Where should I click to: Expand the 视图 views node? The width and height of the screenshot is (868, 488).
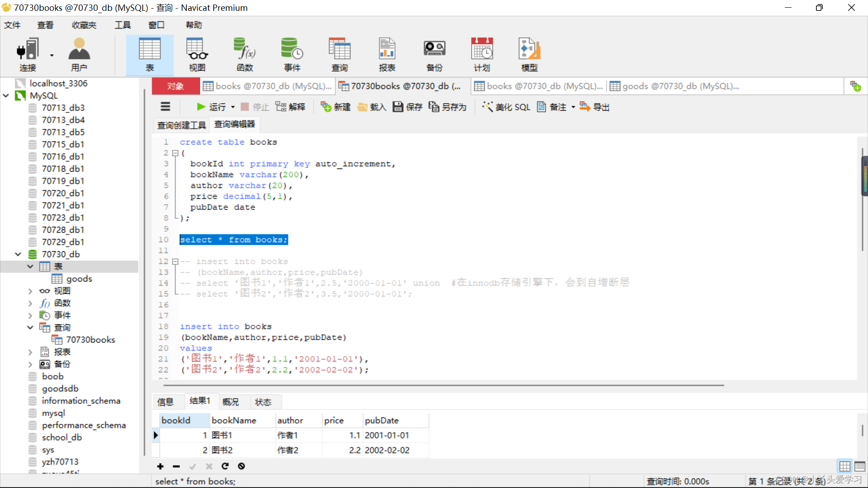(30, 291)
